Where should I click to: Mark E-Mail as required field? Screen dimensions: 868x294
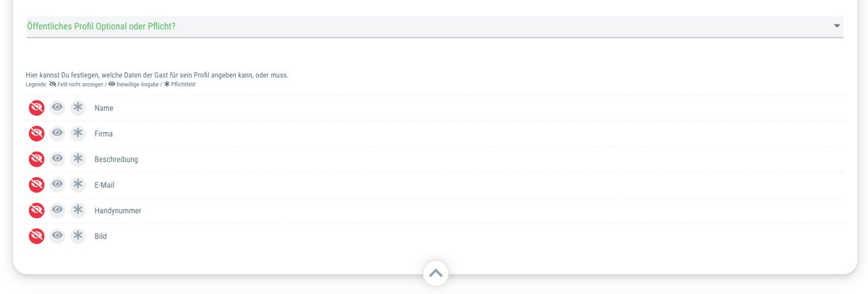coord(78,185)
